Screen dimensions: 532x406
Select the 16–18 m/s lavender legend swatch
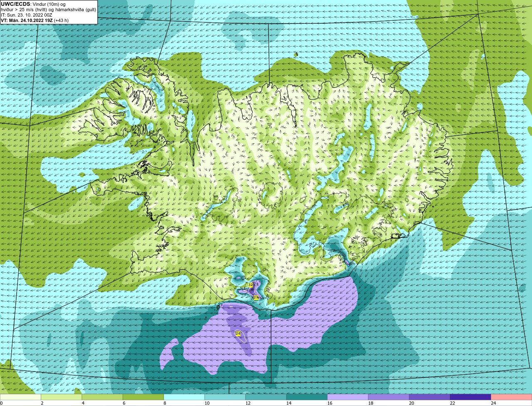pos(348,397)
